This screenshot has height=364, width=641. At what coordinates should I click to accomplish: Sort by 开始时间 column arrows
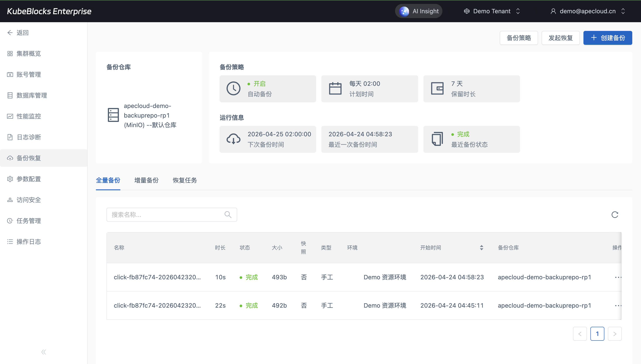coord(481,248)
